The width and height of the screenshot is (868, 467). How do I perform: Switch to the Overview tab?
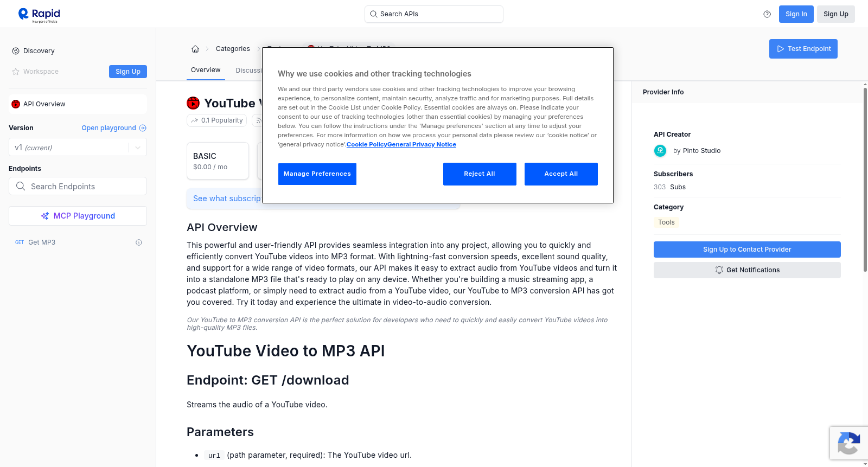(206, 70)
